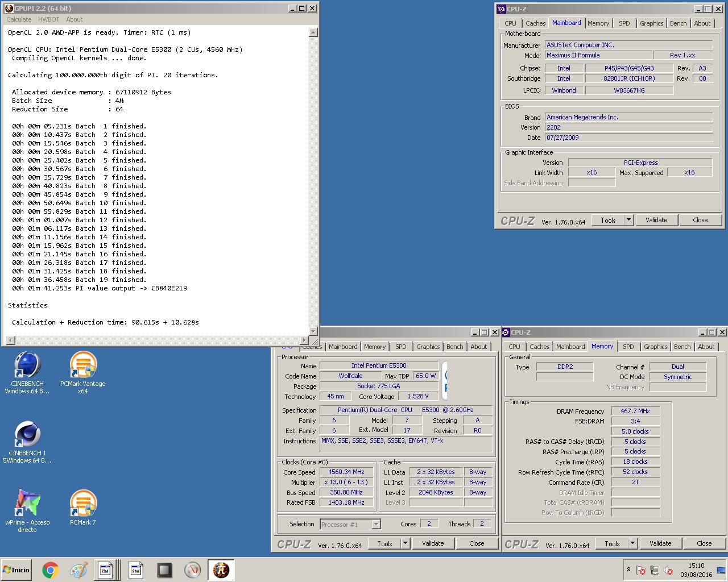Switch to About tab in CPU tab CPU-Z window
The height and width of the screenshot is (582, 728).
pyautogui.click(x=478, y=347)
